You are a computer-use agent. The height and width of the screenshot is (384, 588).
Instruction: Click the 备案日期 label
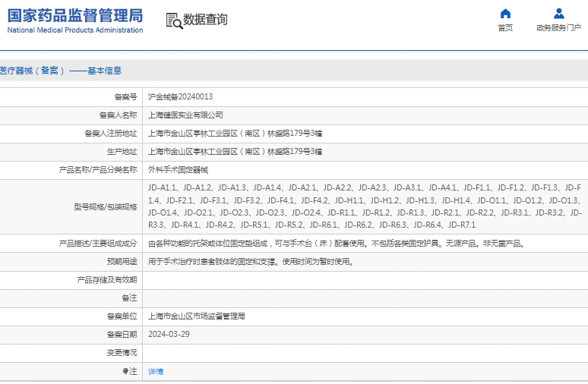click(x=122, y=335)
